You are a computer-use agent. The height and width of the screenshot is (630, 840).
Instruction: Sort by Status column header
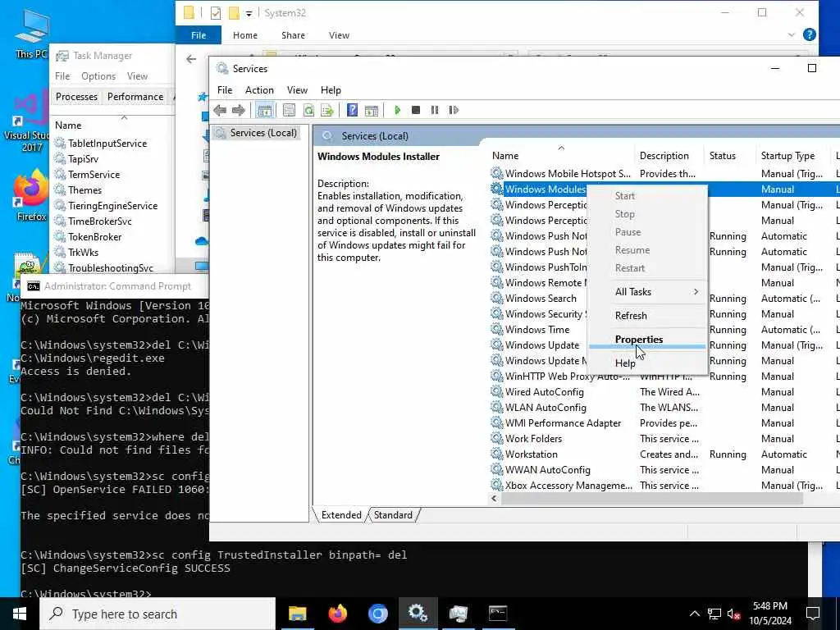730,156
